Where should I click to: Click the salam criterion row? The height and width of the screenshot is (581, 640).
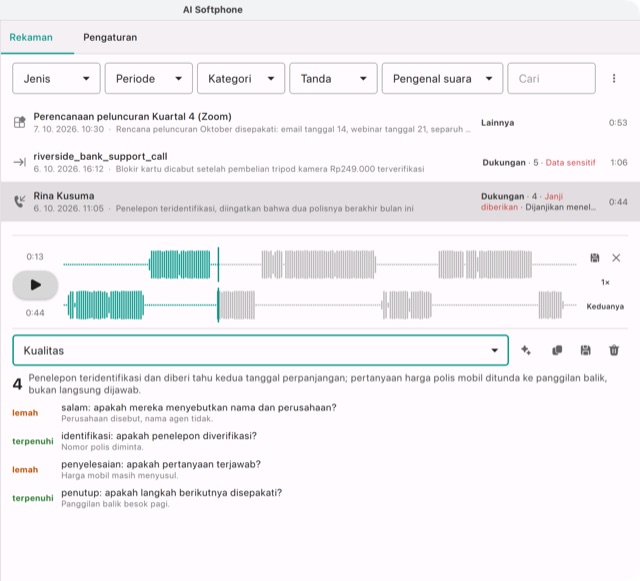click(320, 413)
